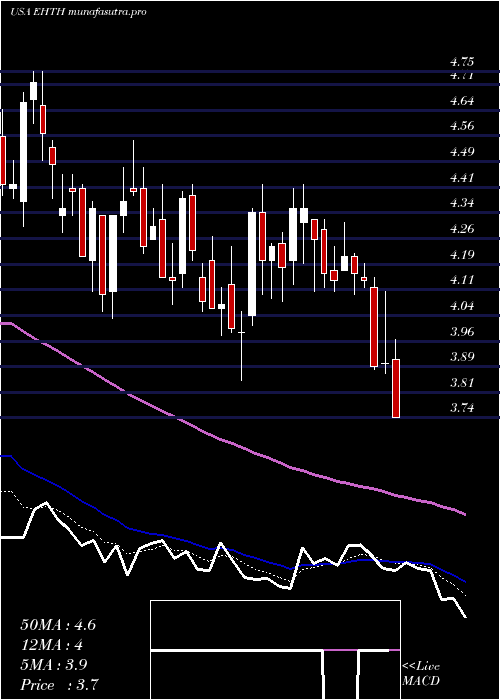Select the 4.64 price axis label
500x700 pixels.
click(x=462, y=101)
